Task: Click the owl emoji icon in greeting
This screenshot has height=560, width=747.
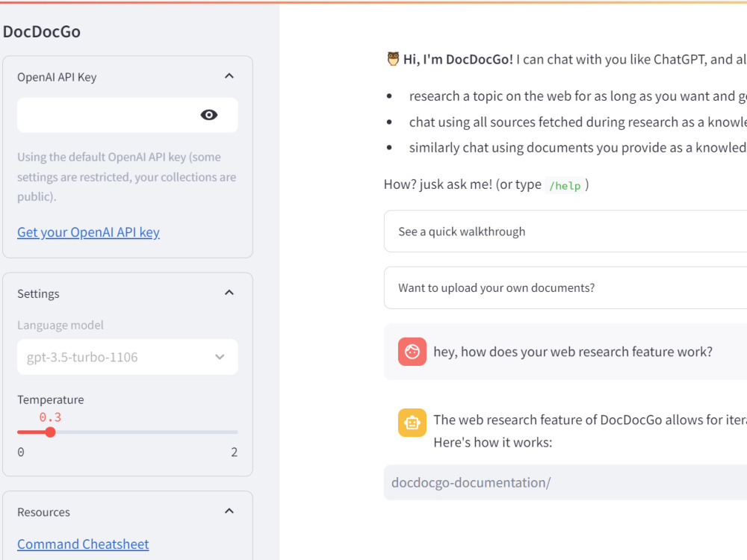Action: click(393, 59)
